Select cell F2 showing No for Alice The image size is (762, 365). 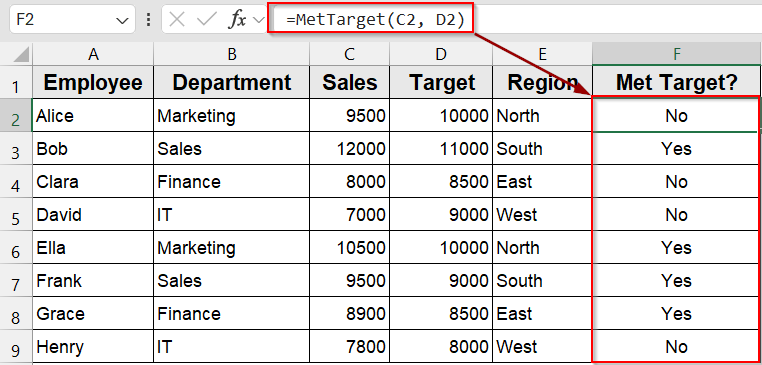click(x=676, y=116)
